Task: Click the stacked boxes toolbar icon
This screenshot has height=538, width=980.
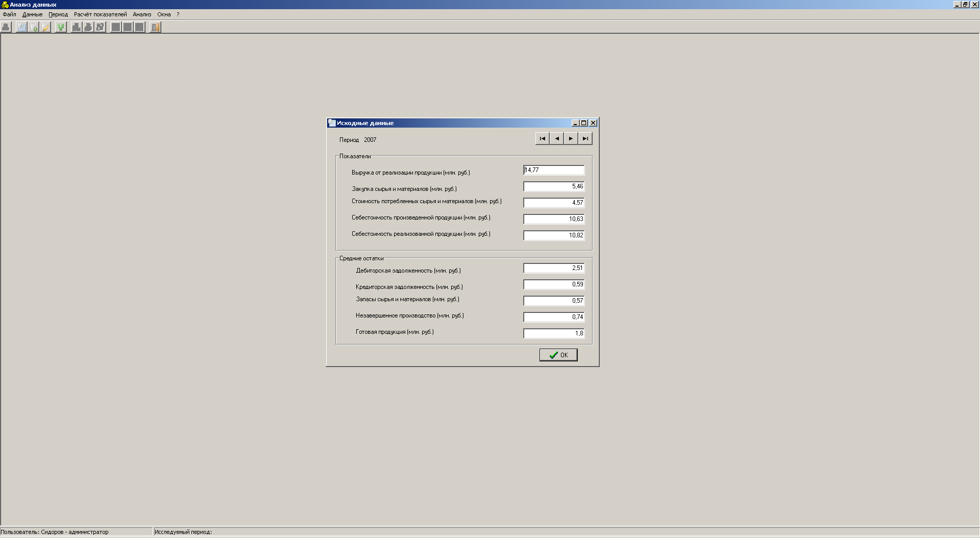Action: click(76, 27)
